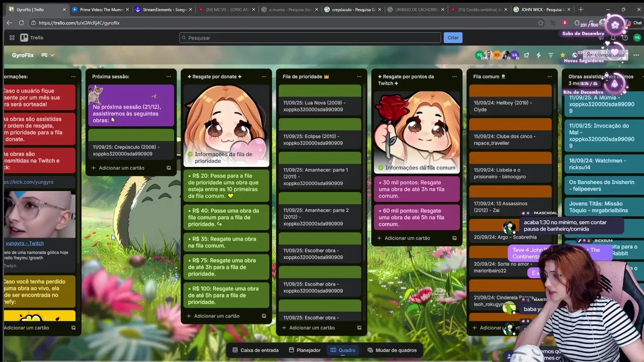The width and height of the screenshot is (644, 362).
Task: Open Caixa de entrada in bottom bar
Action: (x=255, y=350)
